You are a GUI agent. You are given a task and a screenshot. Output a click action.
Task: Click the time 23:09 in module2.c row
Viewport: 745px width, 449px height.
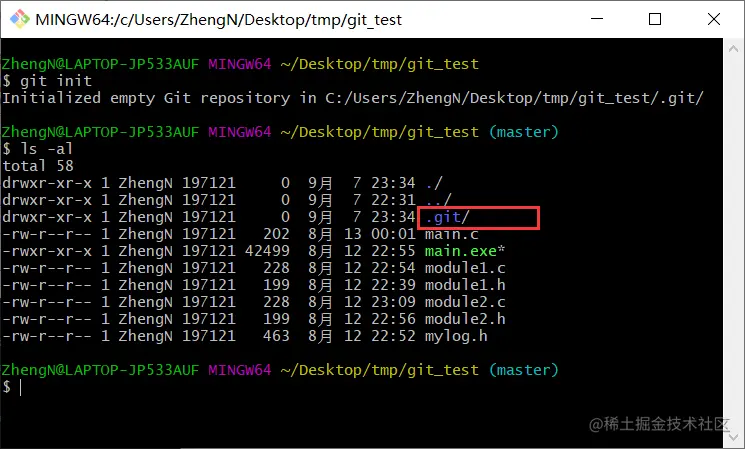(393, 302)
